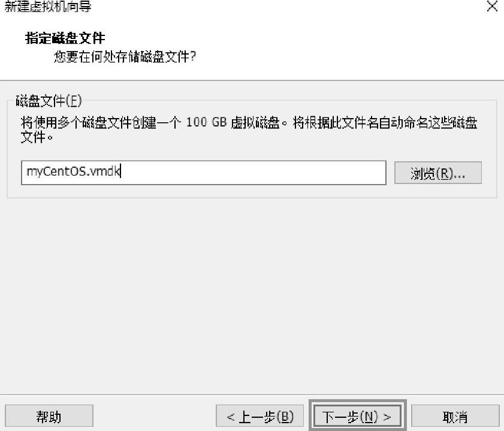Click the 磁盘文件(F) group label
Screen dimensions: 504x431
tap(49, 101)
